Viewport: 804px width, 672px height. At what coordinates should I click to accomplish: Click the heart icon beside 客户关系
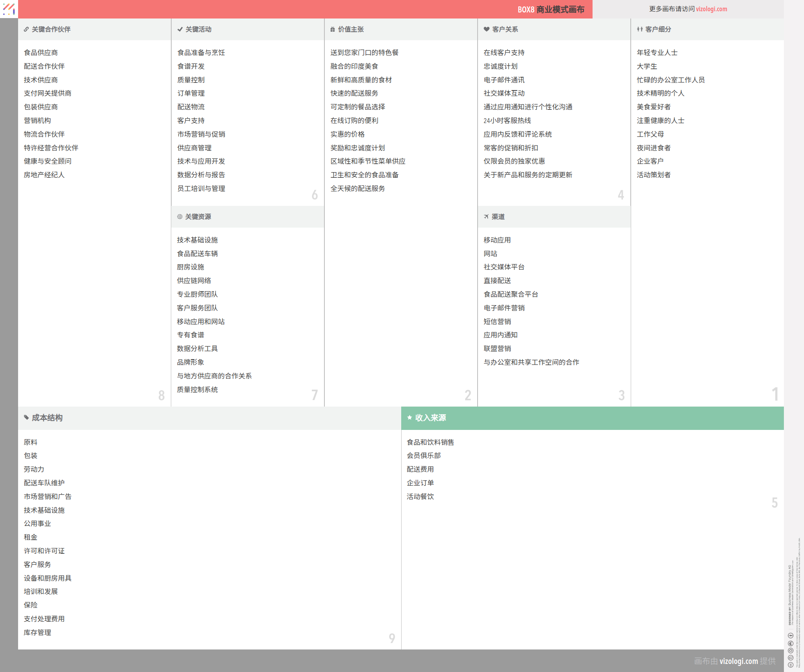coord(486,29)
